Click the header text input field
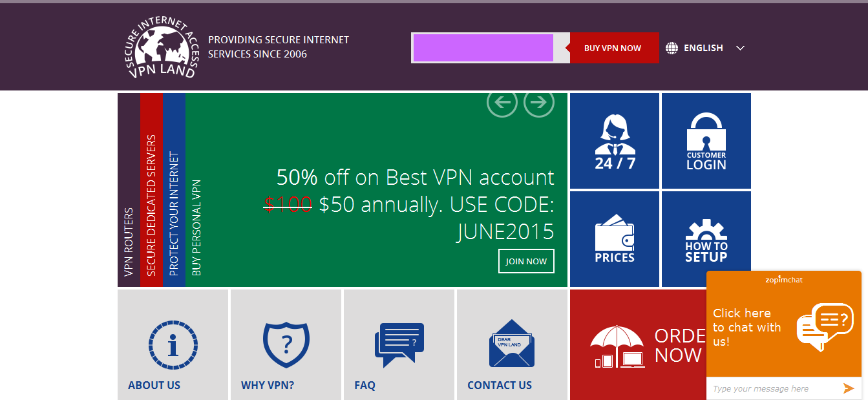This screenshot has height=400, width=868. 483,48
